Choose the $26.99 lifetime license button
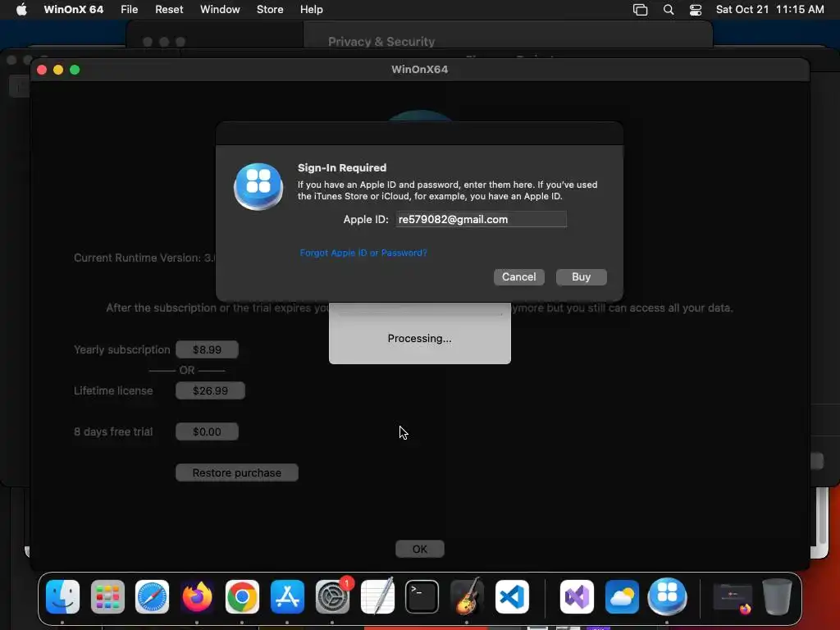The width and height of the screenshot is (840, 630). tap(210, 390)
